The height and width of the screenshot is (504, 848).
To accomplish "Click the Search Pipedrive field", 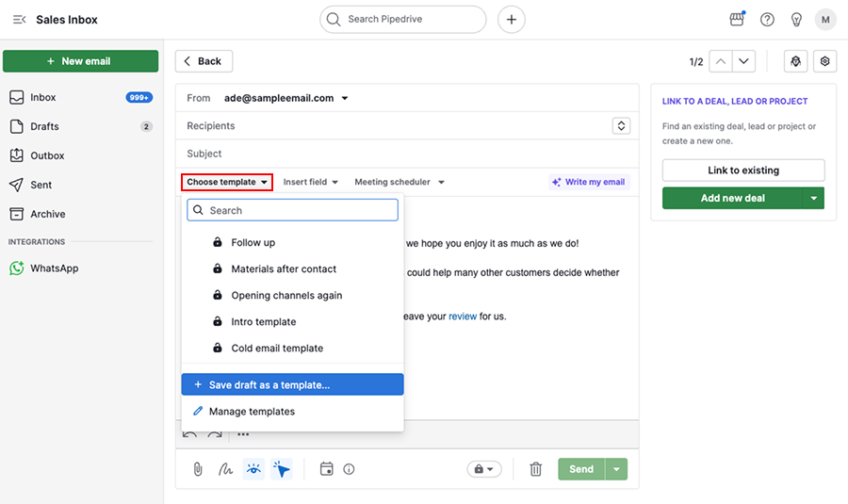I will point(403,20).
